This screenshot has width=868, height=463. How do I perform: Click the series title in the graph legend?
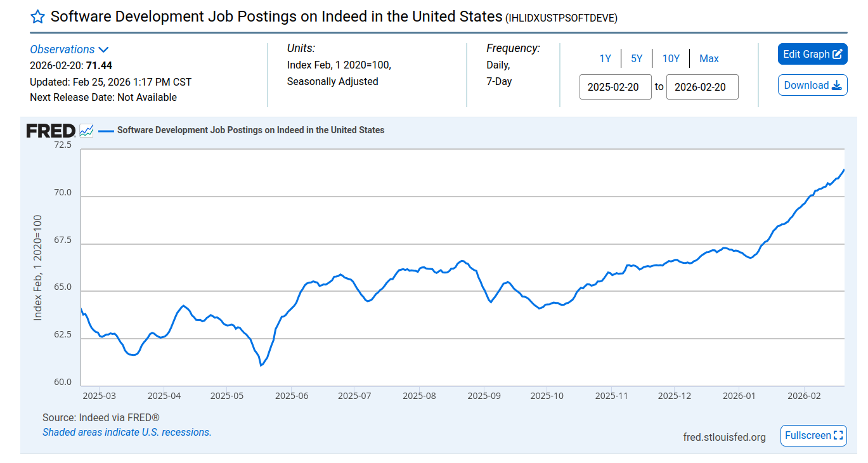(250, 130)
